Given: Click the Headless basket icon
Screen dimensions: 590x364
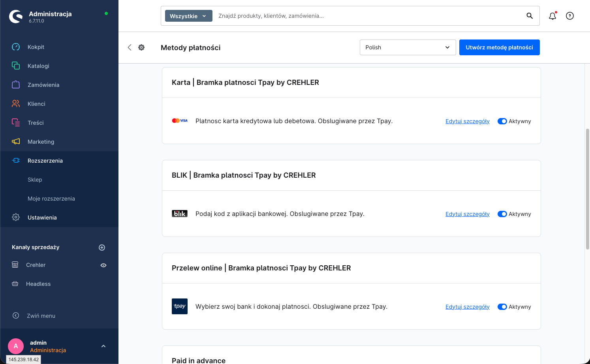Looking at the screenshot, I should pyautogui.click(x=15, y=284).
